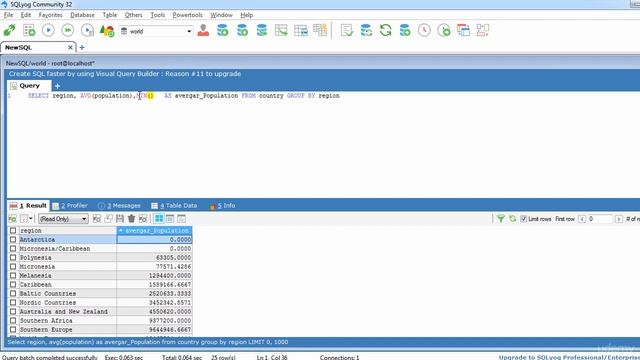Click the first blue database import icon
This screenshot has height=360, width=640.
222,30
